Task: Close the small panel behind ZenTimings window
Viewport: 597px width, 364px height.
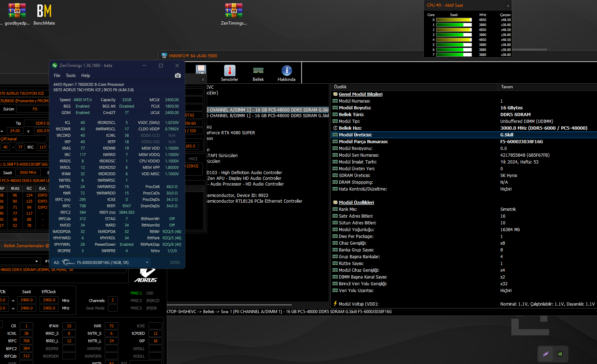Action: pos(203,79)
